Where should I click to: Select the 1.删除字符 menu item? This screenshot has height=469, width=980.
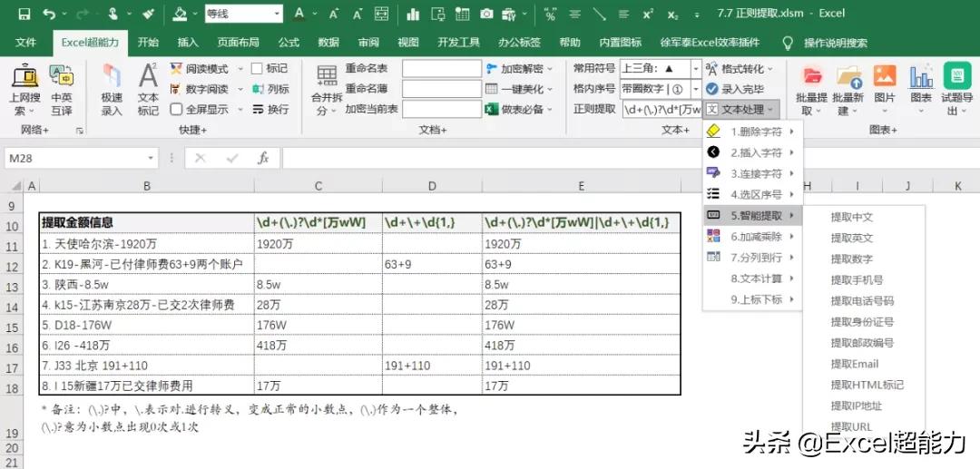tap(752, 132)
